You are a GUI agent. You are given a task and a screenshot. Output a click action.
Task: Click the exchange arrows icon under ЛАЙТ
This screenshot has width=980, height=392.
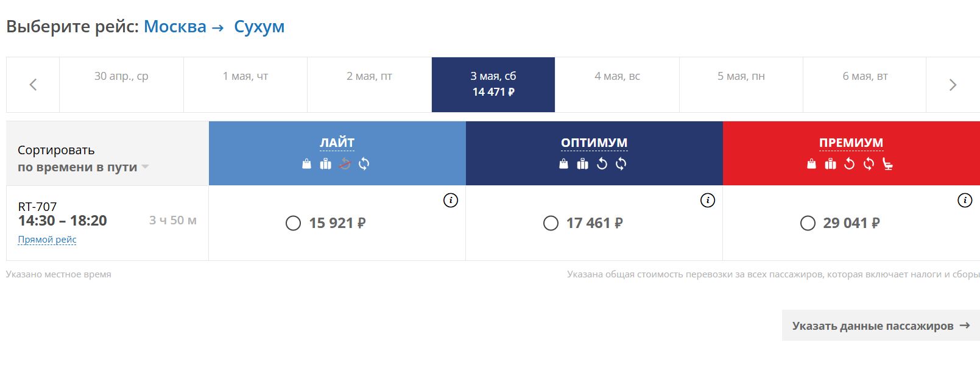364,163
